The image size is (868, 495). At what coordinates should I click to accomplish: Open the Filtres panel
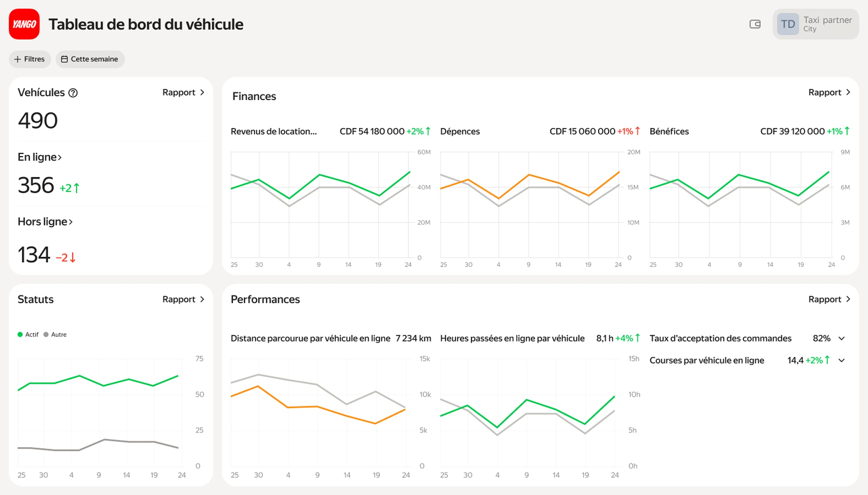point(30,59)
